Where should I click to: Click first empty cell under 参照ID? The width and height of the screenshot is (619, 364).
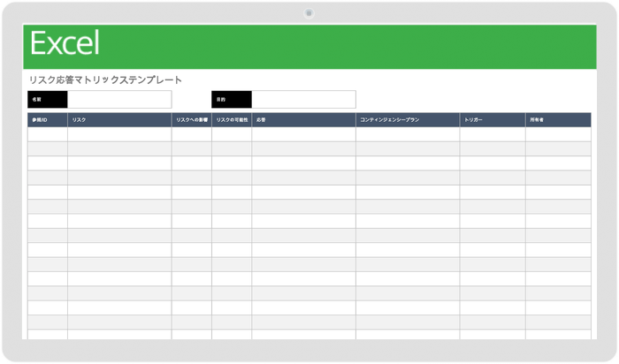(x=48, y=134)
